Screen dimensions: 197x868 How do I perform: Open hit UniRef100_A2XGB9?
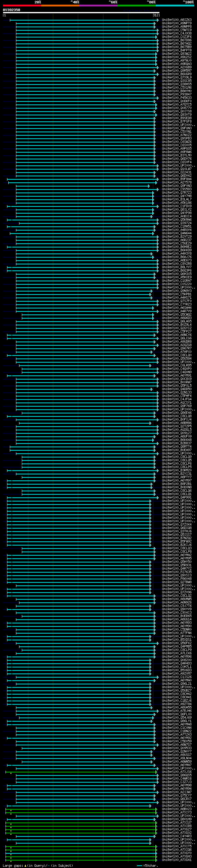tap(177, 67)
